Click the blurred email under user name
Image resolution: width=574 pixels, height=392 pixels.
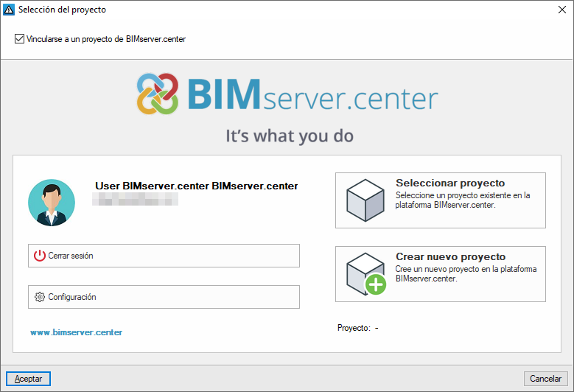(x=135, y=200)
